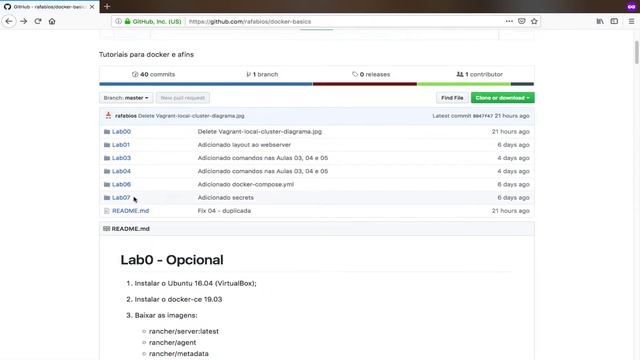Viewport: 640px width, 360px height.
Task: Open the rafabios author profile link
Action: [x=126, y=116]
